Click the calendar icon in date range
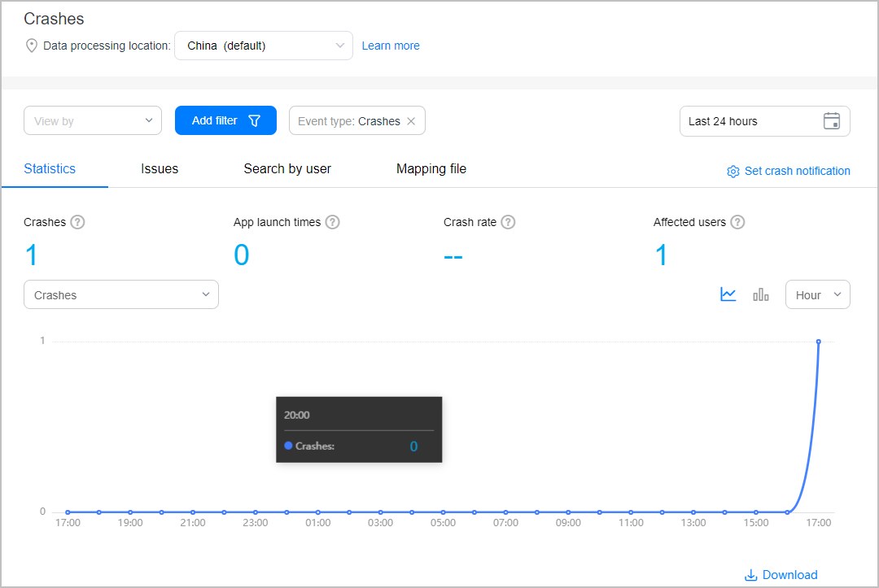 click(831, 121)
